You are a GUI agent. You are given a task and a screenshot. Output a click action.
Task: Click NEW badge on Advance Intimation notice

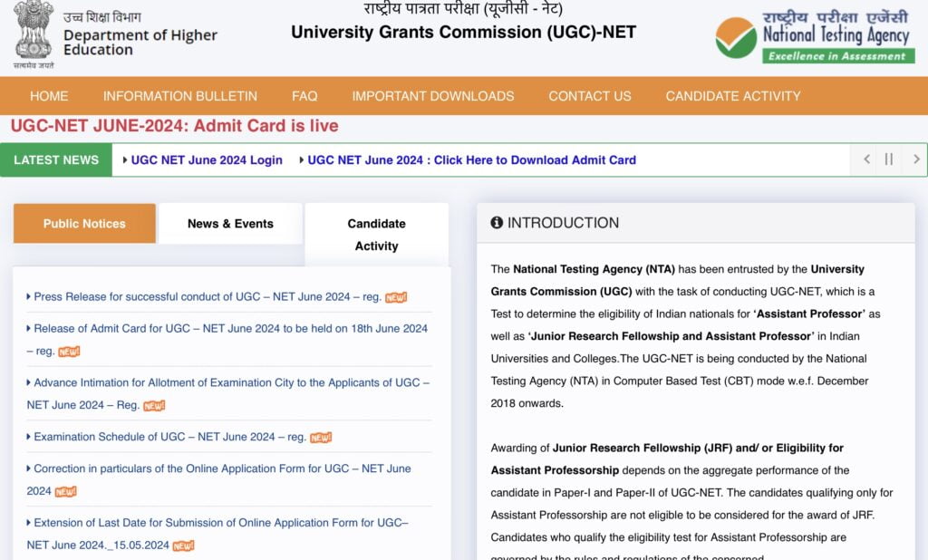154,405
